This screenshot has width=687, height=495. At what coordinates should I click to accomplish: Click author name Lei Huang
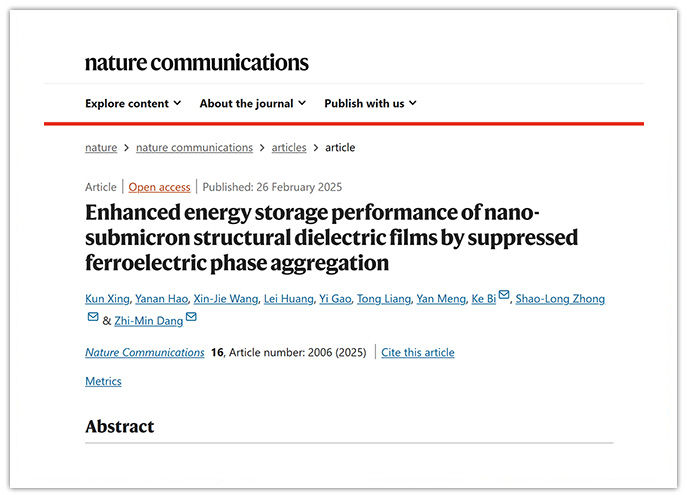pos(288,299)
